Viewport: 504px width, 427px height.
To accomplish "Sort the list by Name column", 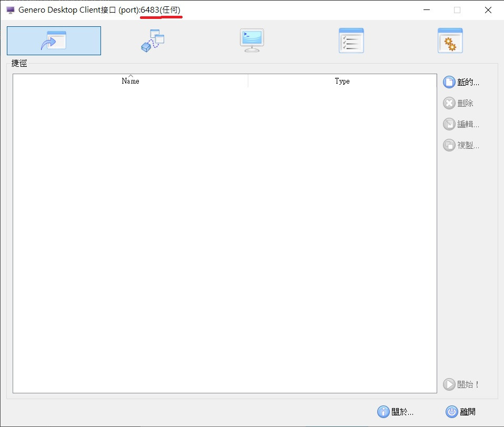I will tap(130, 81).
